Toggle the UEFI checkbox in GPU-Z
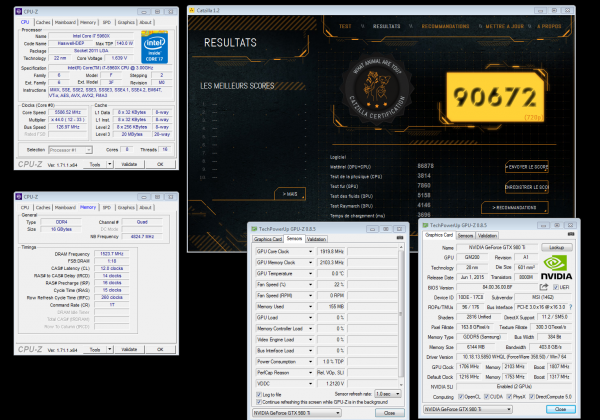600x420 pixels. [556, 287]
